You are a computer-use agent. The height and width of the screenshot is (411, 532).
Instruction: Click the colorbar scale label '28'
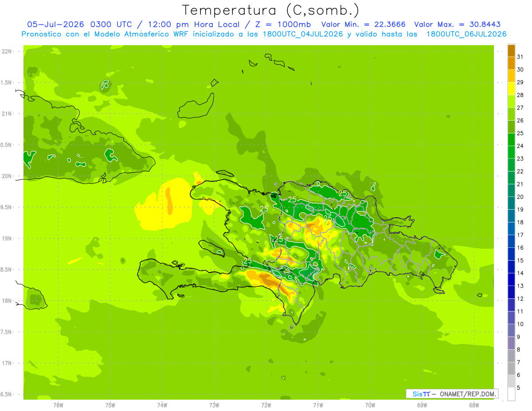520,95
